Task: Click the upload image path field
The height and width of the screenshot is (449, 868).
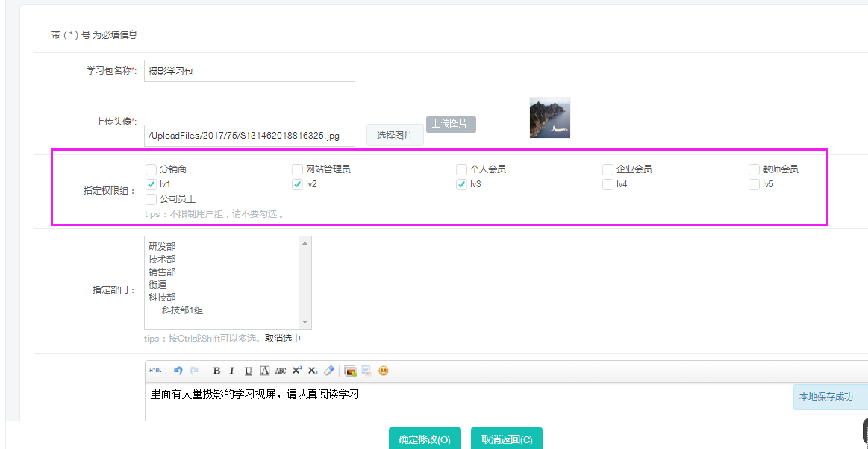Action: [249, 136]
